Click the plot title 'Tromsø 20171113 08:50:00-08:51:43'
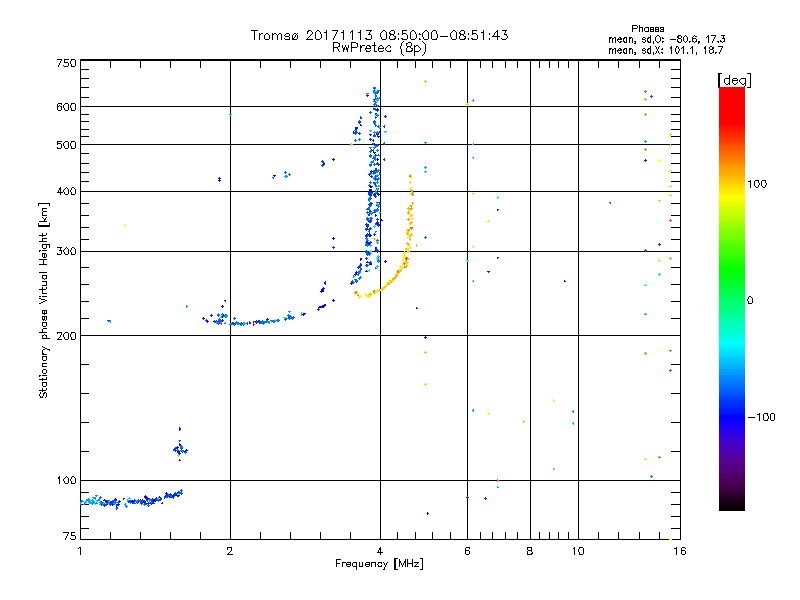Viewport: 800px width, 600px height. click(379, 35)
